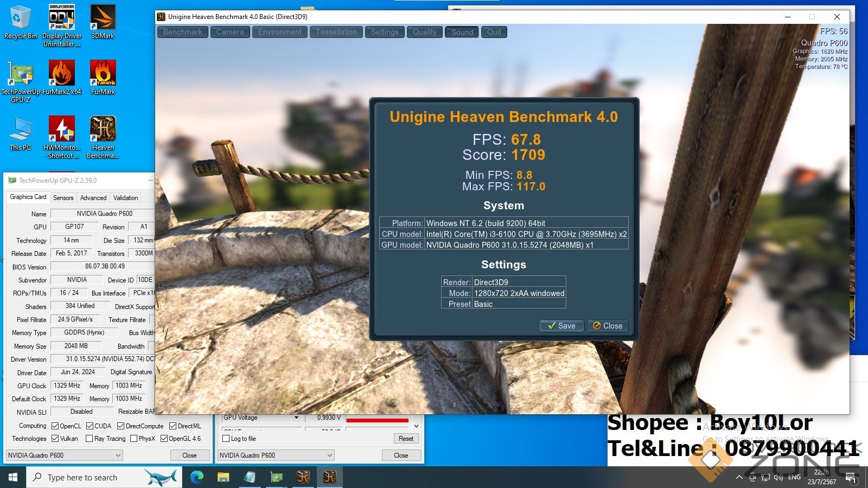The image size is (868, 488).
Task: Click the Quit button in Heaven
Action: tap(494, 32)
